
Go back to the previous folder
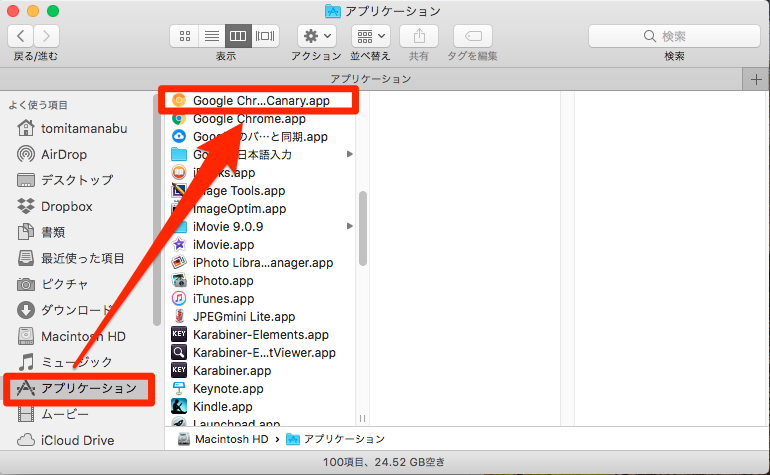[21, 36]
